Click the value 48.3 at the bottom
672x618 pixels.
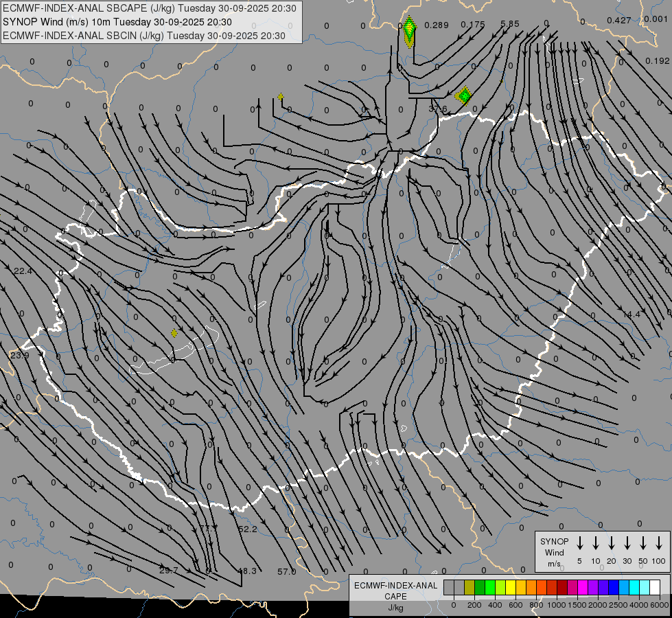pyautogui.click(x=247, y=571)
